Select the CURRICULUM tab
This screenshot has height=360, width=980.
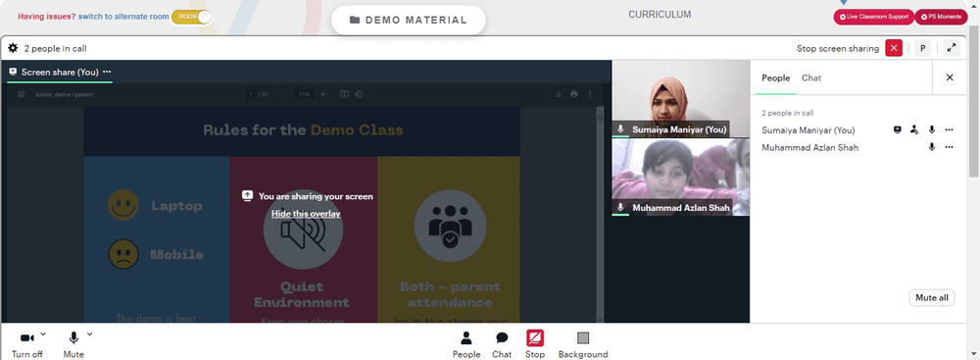pos(660,15)
